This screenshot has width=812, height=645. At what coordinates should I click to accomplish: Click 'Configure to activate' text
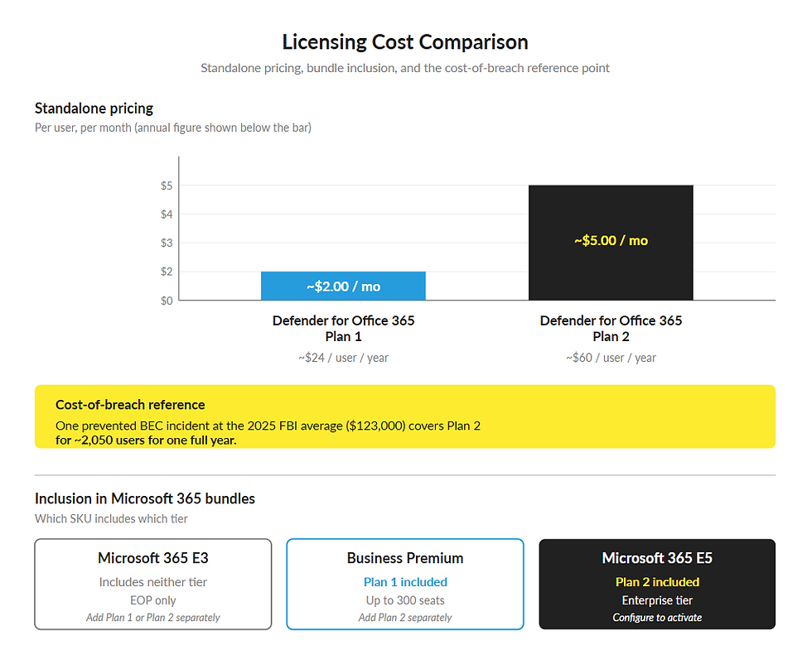(657, 618)
